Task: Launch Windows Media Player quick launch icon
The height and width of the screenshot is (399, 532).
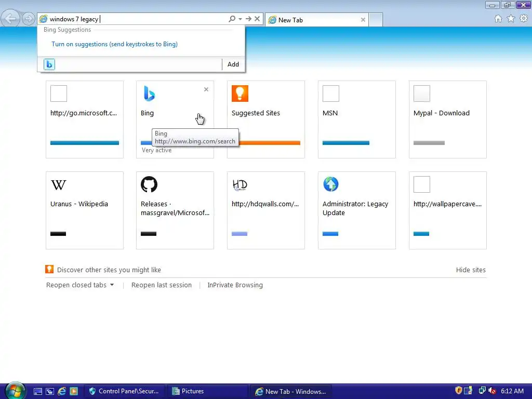Action: [x=74, y=391]
